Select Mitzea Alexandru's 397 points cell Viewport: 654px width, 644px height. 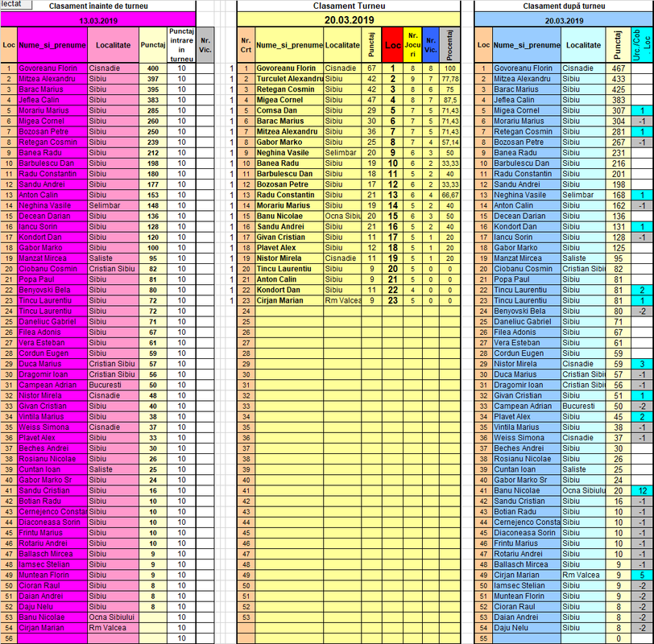(153, 79)
